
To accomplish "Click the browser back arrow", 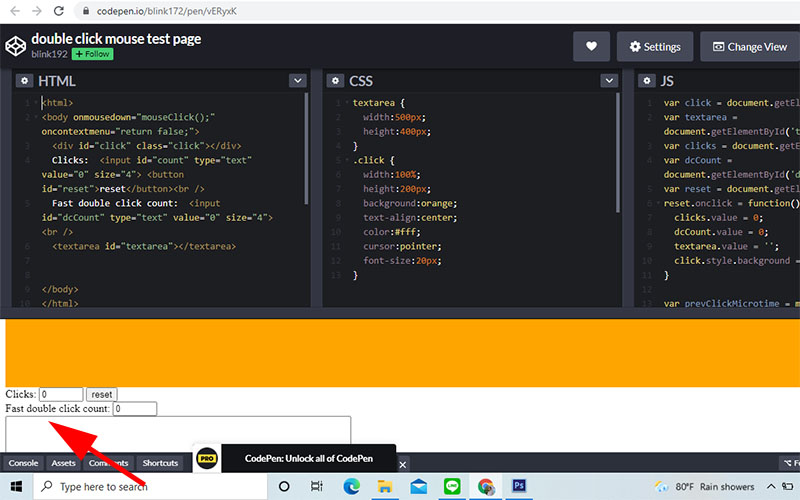I will point(15,11).
